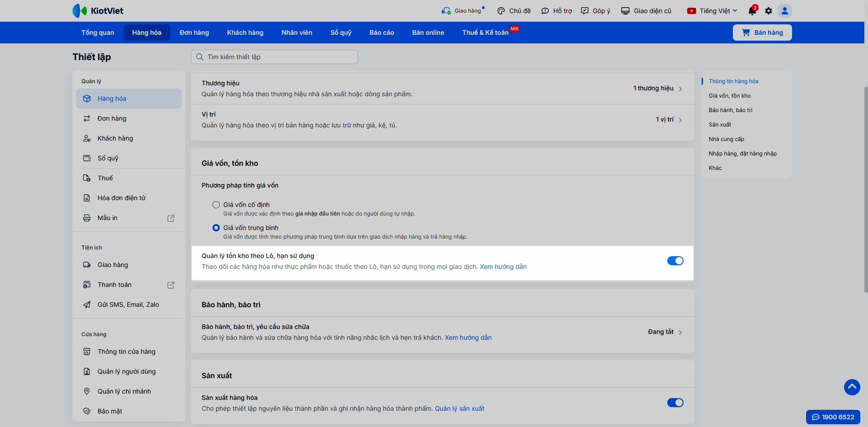
Task: Open Hóa đơn điện tử settings
Action: tap(129, 198)
